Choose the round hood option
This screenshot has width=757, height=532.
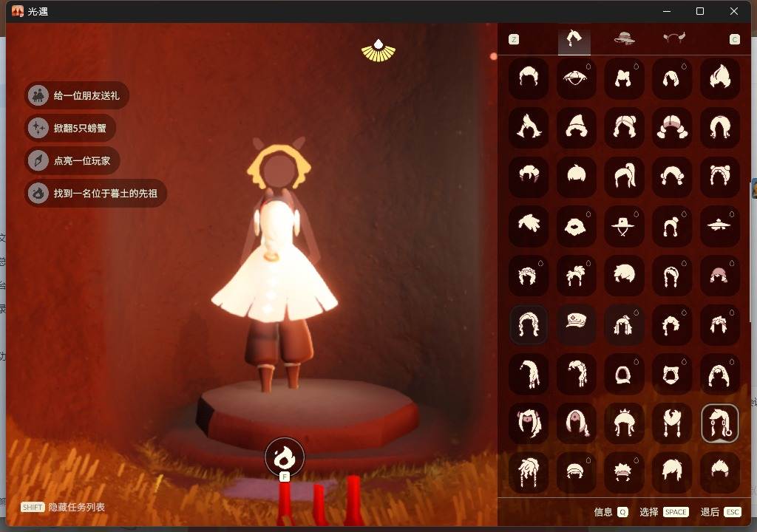pyautogui.click(x=624, y=374)
